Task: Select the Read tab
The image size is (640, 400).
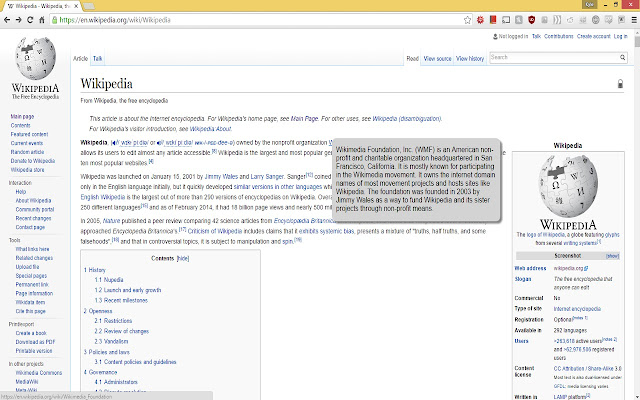Action: click(412, 58)
